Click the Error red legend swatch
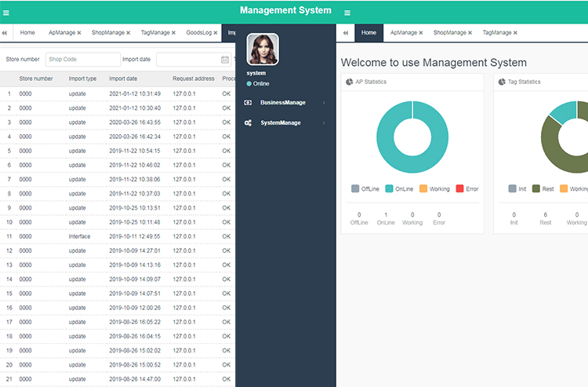Screen dimensions: 588x387 point(460,188)
